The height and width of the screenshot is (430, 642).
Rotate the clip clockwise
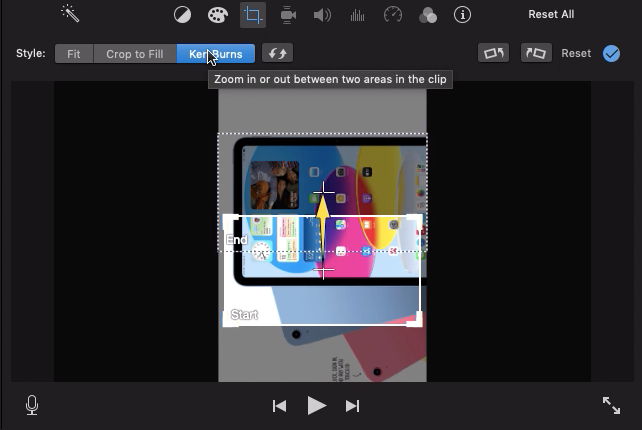536,54
